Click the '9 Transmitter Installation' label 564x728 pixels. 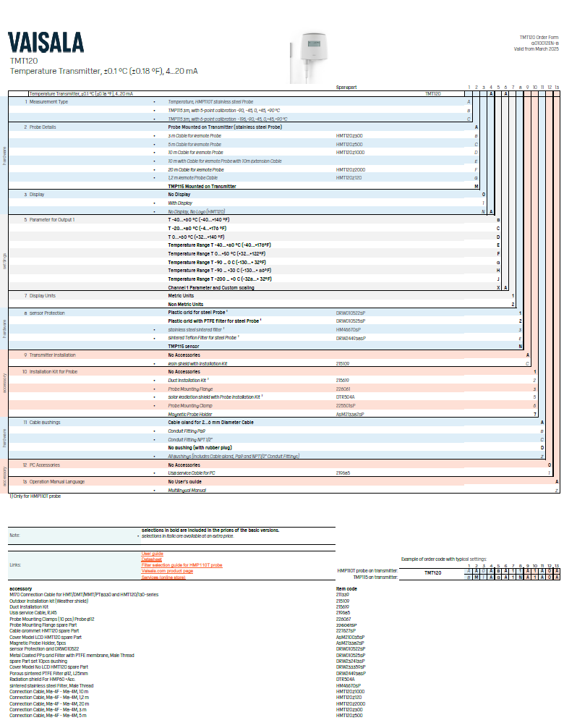50,355
